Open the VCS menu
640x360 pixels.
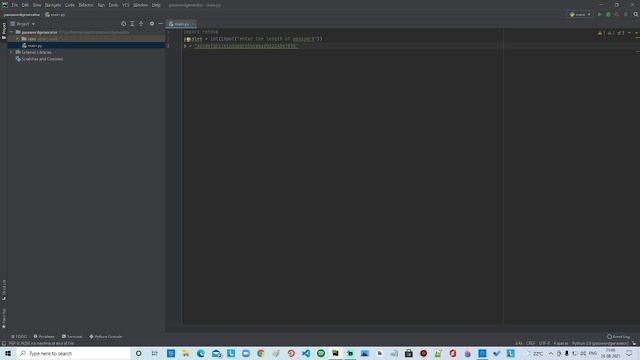coord(125,5)
